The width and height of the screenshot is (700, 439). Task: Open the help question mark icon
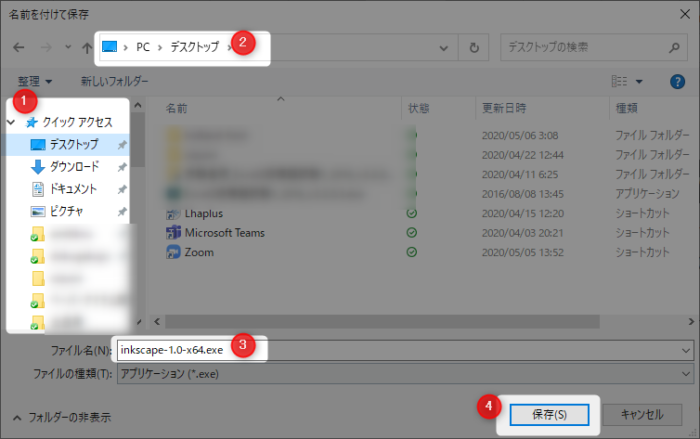pos(677,81)
